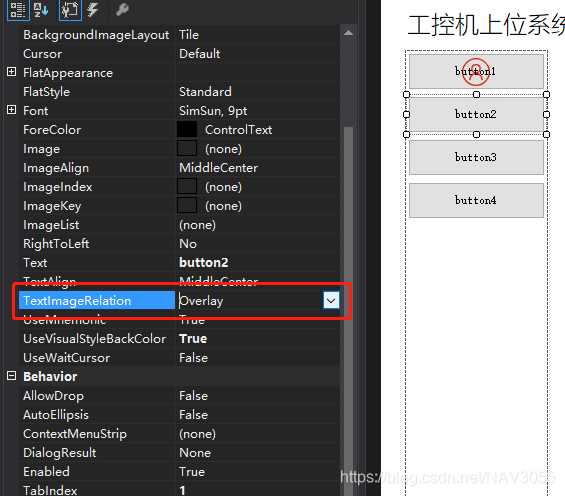Select the TextImageRelation property name
Screen dimensions: 565x496
97,300
